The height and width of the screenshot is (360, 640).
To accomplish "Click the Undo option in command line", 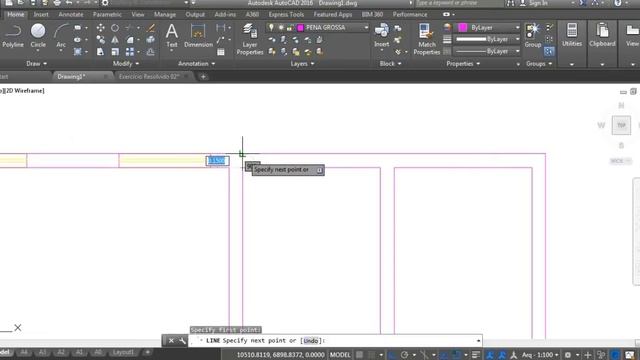I will point(311,340).
